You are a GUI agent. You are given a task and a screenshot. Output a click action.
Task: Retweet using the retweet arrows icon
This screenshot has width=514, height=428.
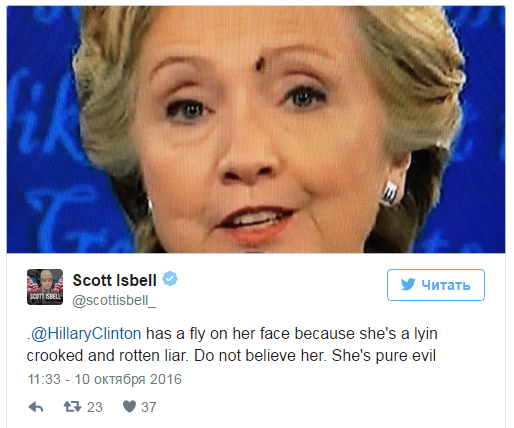coord(72,407)
